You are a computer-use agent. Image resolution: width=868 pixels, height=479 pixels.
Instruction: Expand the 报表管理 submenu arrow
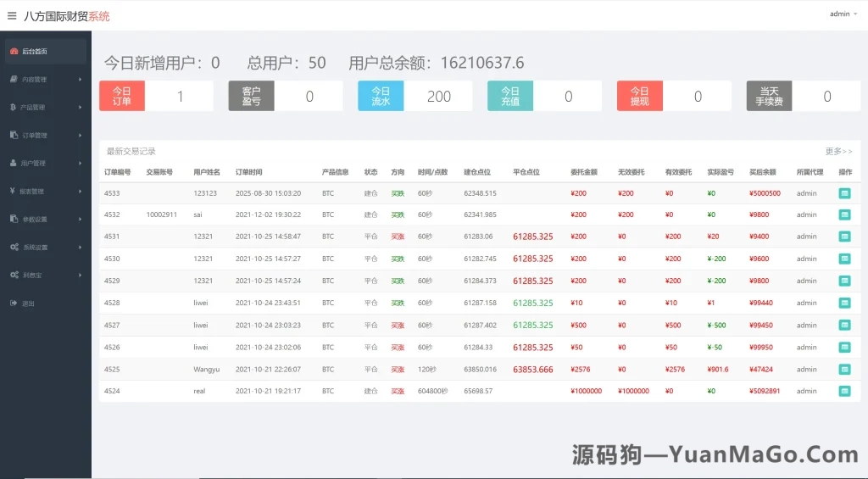[81, 191]
